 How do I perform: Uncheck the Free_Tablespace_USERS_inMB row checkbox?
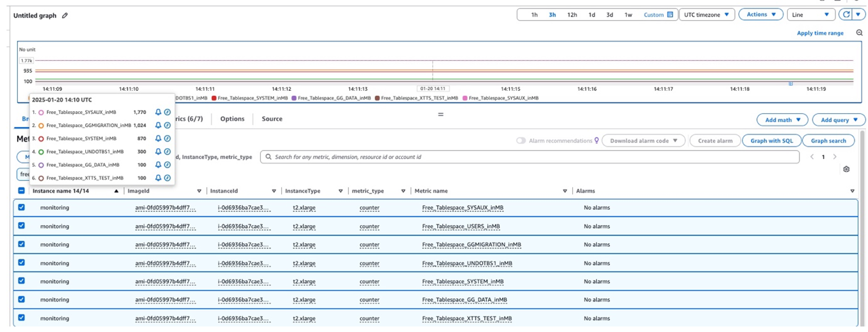point(22,226)
